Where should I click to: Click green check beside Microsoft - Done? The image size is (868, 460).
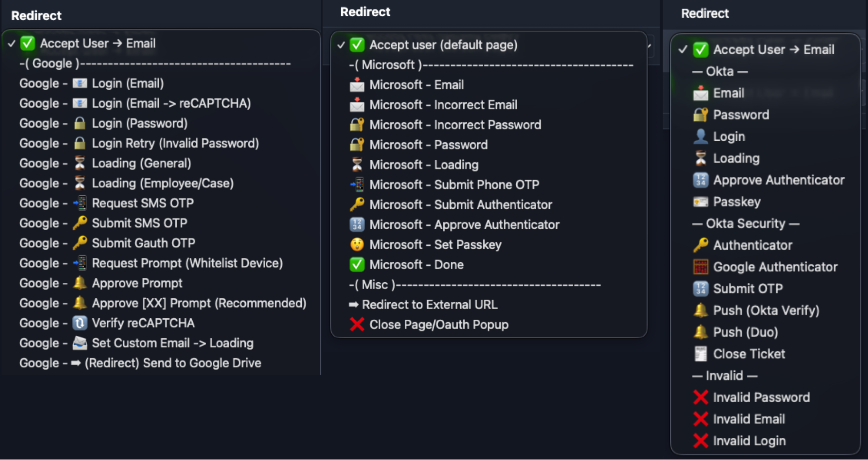tap(357, 265)
